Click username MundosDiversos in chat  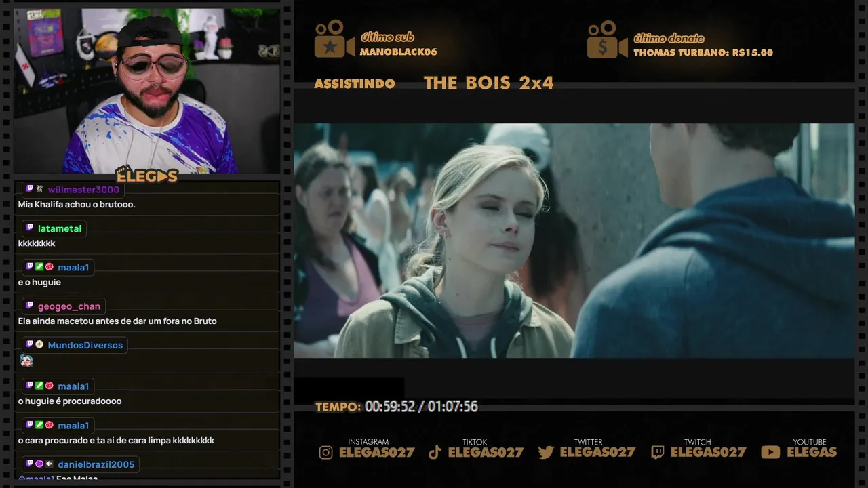85,345
